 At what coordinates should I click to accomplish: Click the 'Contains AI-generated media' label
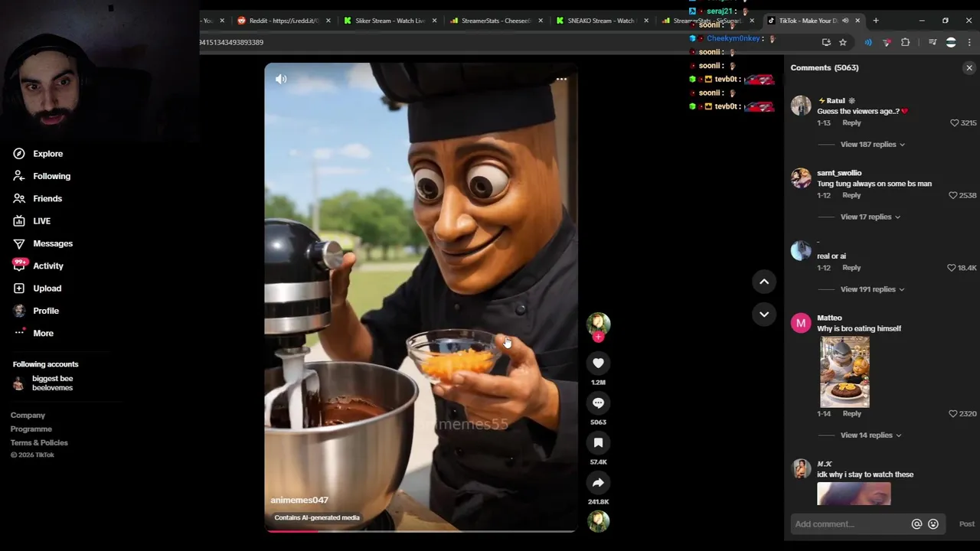(317, 517)
